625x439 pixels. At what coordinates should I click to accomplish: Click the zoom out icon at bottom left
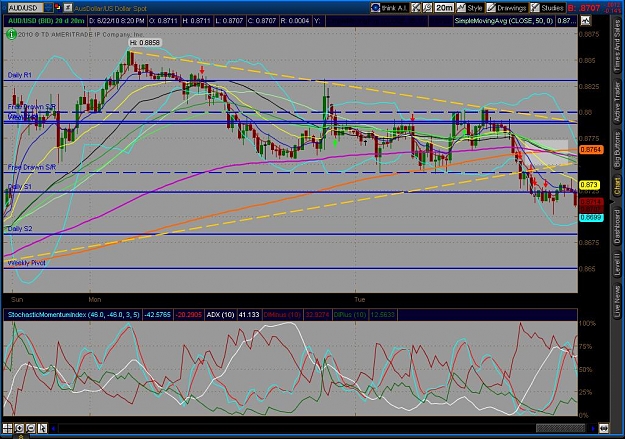point(31,429)
